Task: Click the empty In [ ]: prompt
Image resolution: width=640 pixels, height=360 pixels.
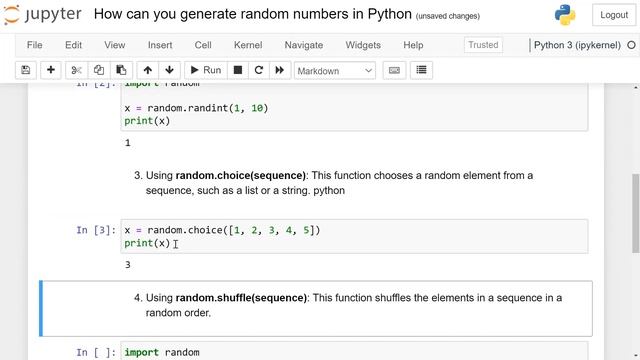Action: [96, 352]
